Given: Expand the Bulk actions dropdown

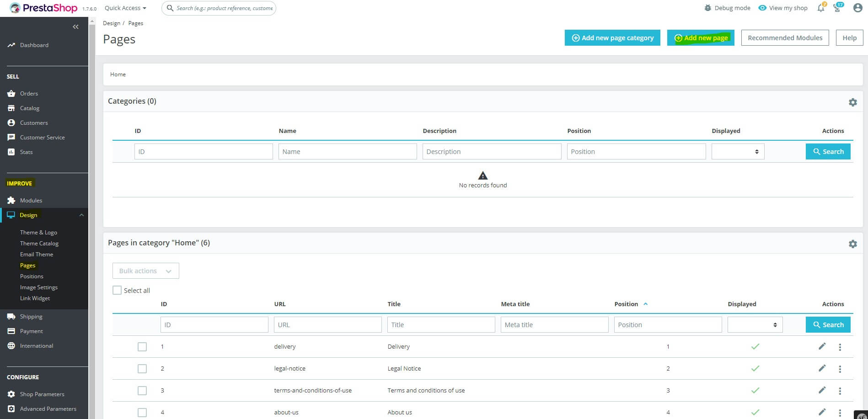Looking at the screenshot, I should point(145,270).
